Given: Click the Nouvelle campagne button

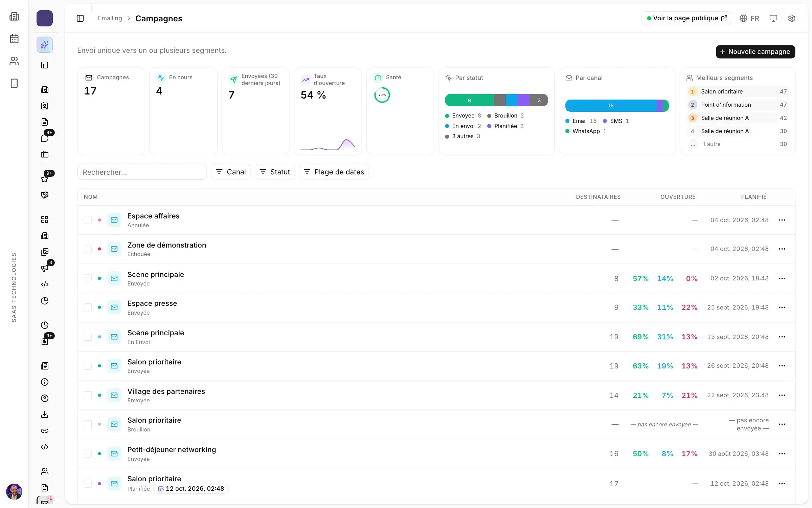Looking at the screenshot, I should pos(755,52).
